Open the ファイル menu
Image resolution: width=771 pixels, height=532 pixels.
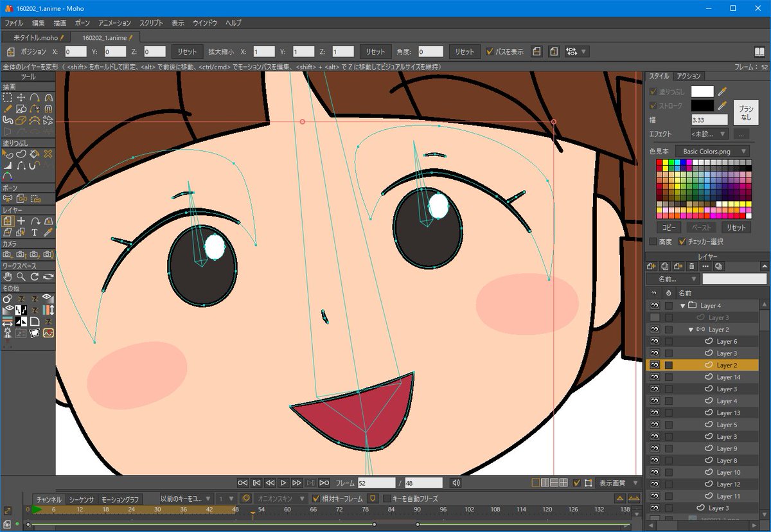point(13,22)
